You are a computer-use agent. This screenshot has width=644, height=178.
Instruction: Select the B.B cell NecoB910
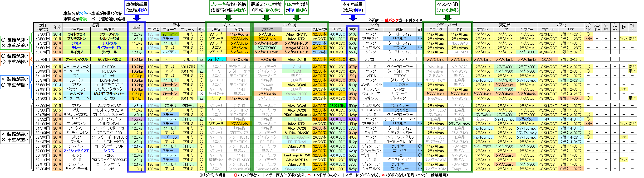pos(459,43)
